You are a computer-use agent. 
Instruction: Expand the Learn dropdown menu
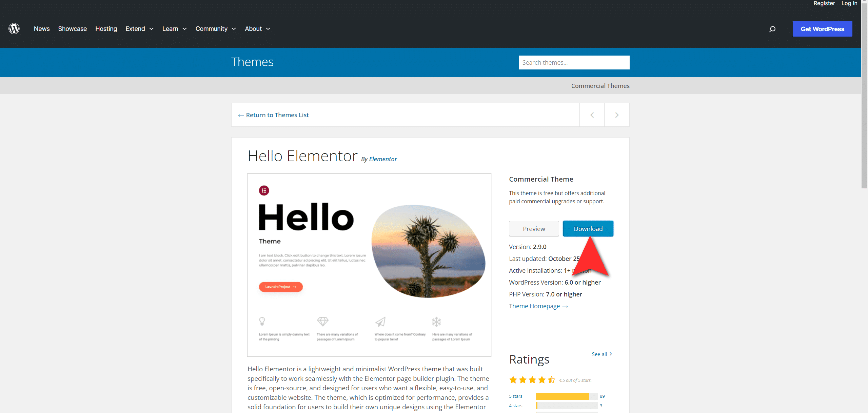click(x=175, y=29)
